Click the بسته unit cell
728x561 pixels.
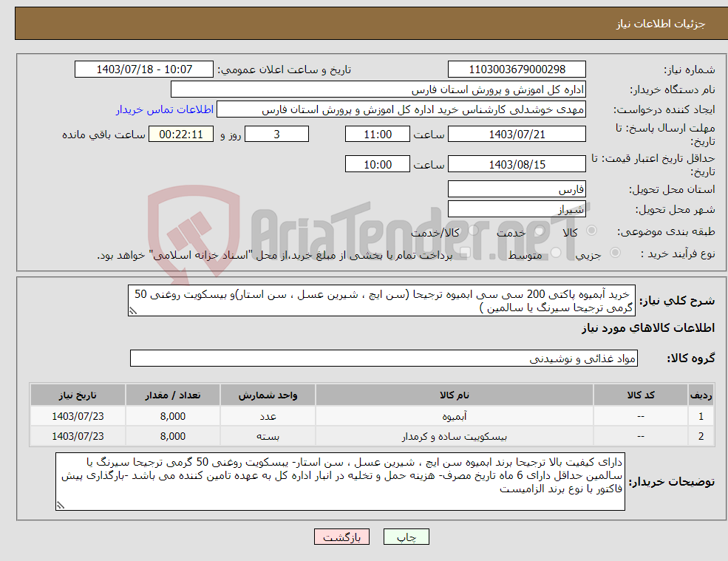268,436
